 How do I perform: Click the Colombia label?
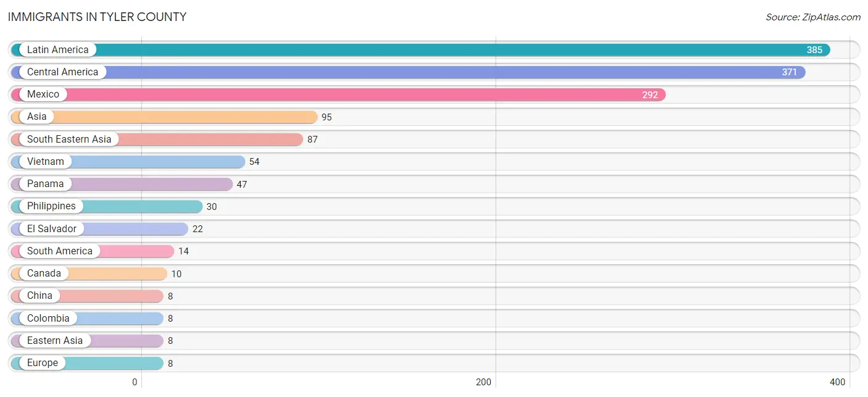pyautogui.click(x=48, y=319)
